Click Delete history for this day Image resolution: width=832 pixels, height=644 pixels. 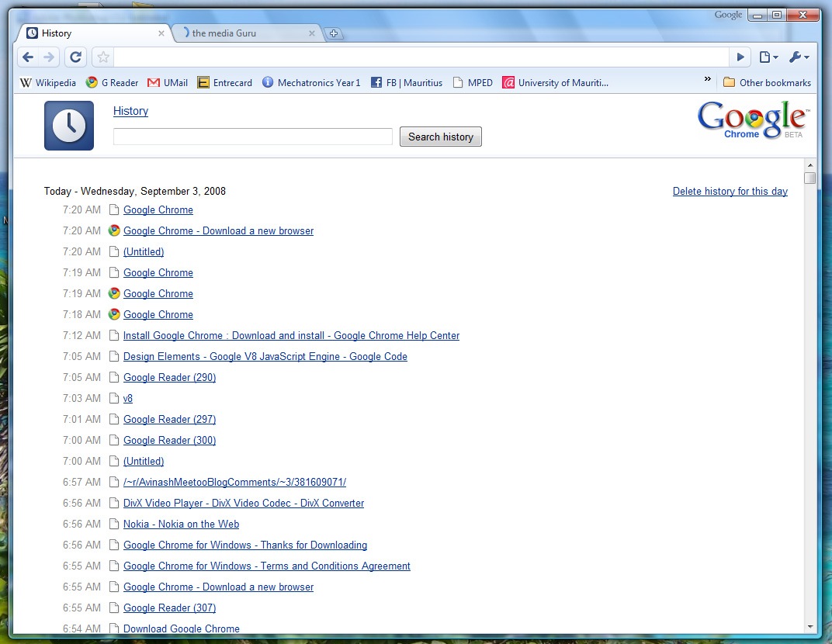tap(730, 191)
